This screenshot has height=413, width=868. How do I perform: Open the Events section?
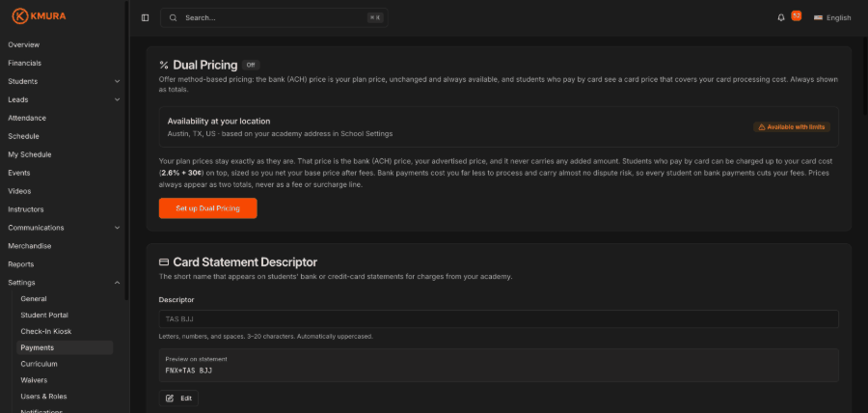19,173
